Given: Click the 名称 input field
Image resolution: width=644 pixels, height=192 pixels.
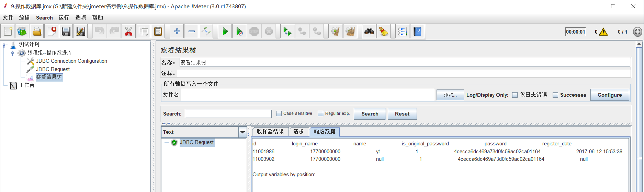Looking at the screenshot, I should click(x=405, y=62).
